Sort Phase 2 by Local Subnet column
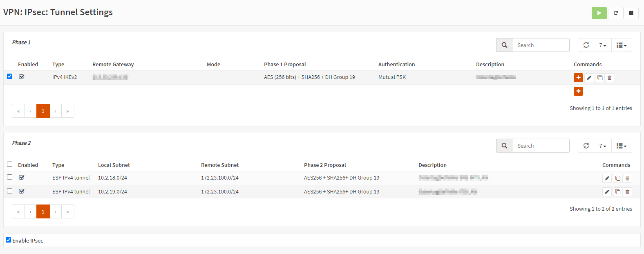644x254 pixels. (114, 165)
